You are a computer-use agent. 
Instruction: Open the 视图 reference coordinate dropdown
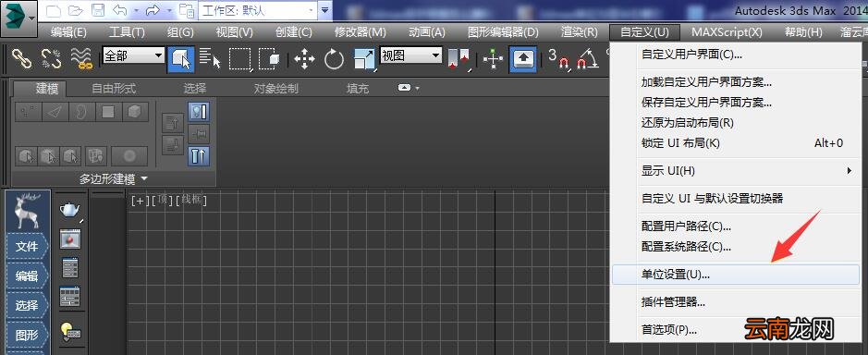click(x=410, y=55)
